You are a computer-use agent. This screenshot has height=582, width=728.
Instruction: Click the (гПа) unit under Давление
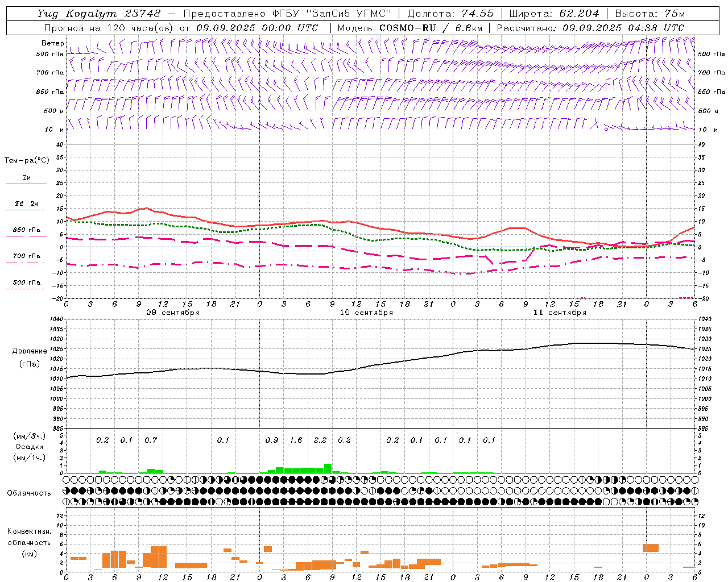pyautogui.click(x=29, y=364)
